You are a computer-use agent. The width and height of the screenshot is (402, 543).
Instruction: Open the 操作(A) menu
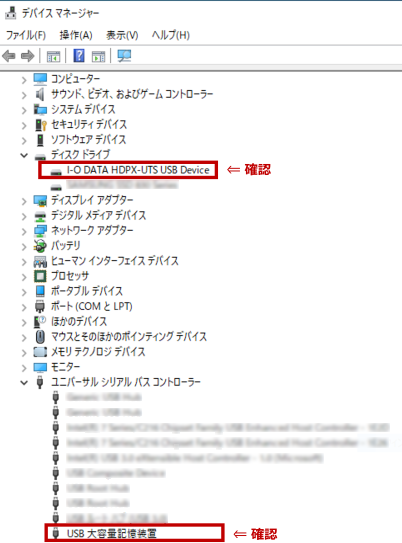click(76, 35)
